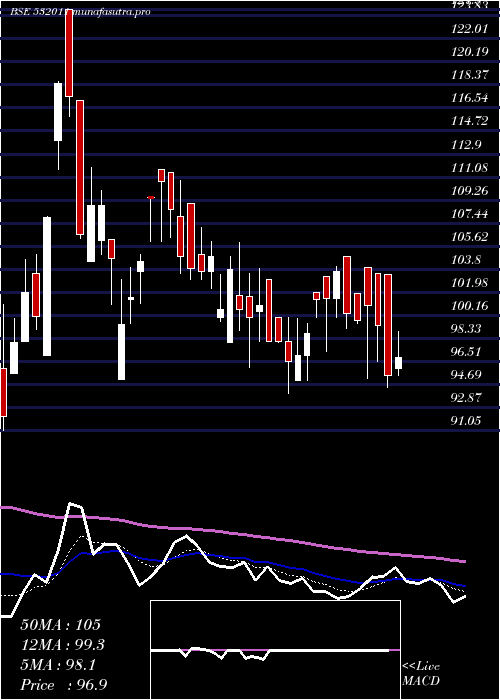Click the 111.08 price label

469,168
